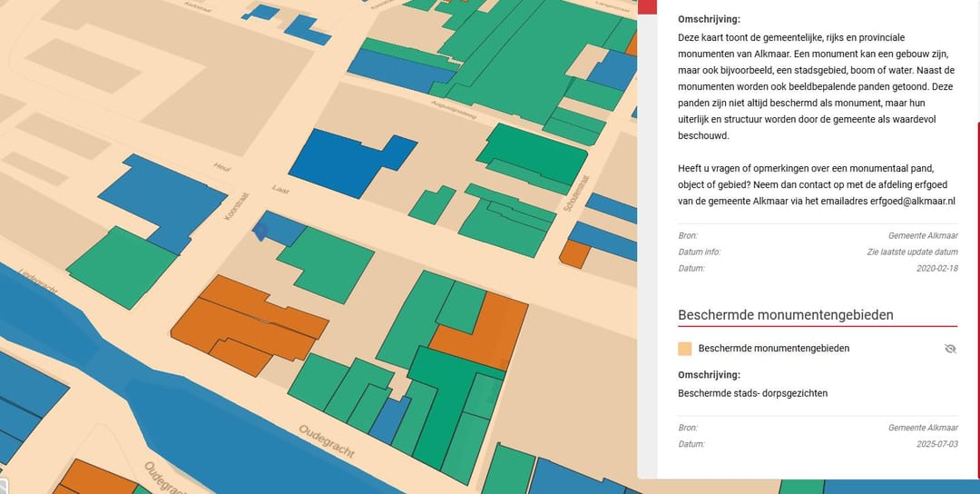
Task: Click the small orange building near Schoutenstraat
Action: coord(573,253)
